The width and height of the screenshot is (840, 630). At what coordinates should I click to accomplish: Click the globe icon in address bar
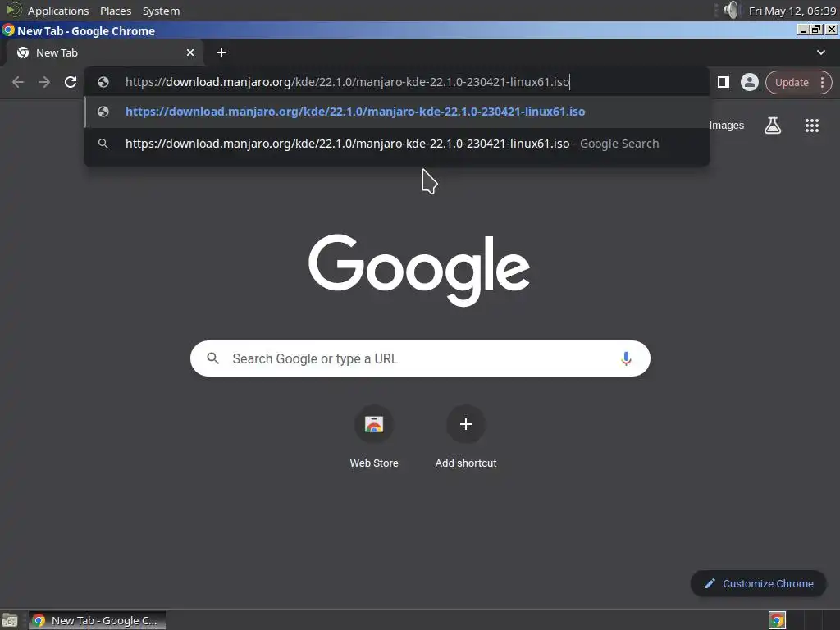click(103, 82)
